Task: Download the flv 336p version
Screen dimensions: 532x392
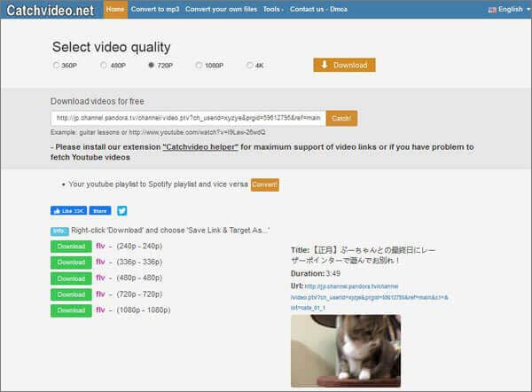Action: tap(71, 263)
